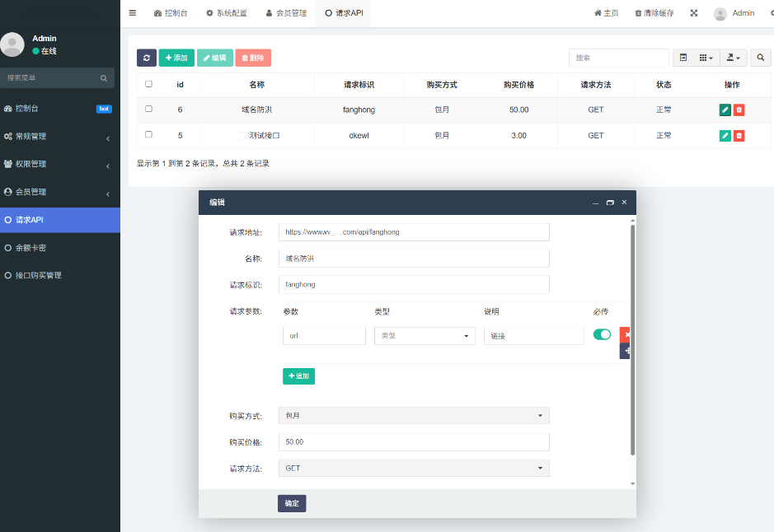Image resolution: width=774 pixels, height=532 pixels.
Task: Open 接口购买管理 in the sidebar
Action: click(x=59, y=276)
